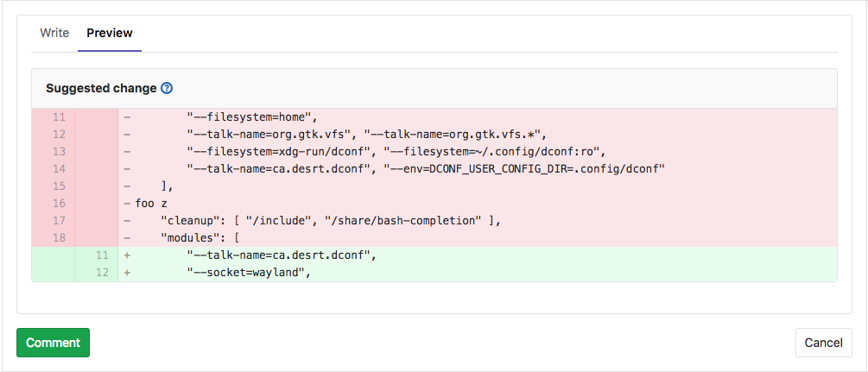Screen dimensions: 868x372
Task: Click removed line number 12
Action: tap(59, 134)
